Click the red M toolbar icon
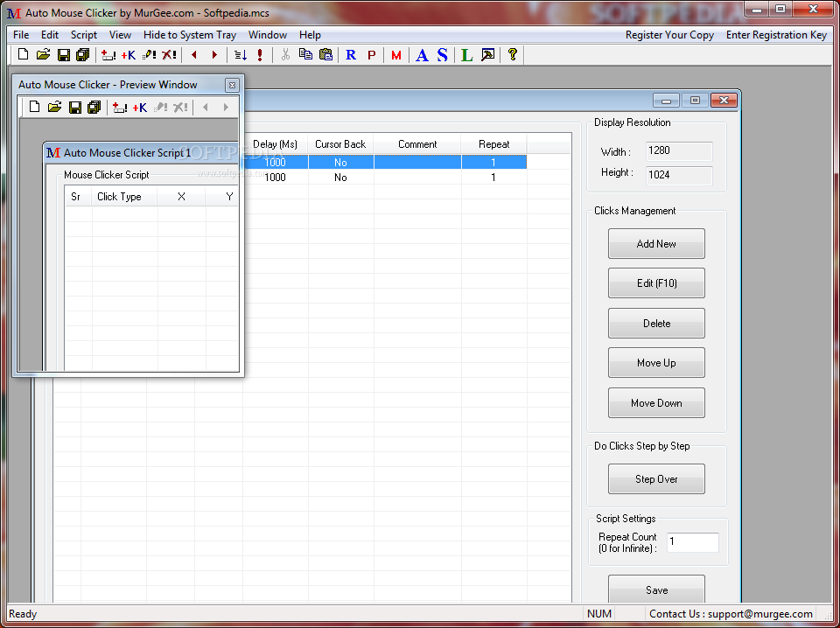This screenshot has width=840, height=628. click(x=396, y=54)
